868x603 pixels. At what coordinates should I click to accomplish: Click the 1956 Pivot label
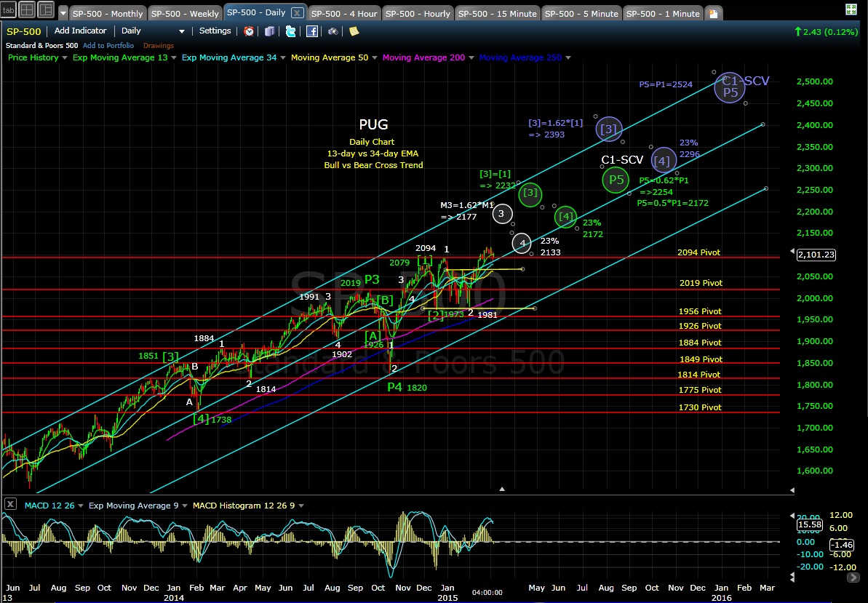[700, 311]
